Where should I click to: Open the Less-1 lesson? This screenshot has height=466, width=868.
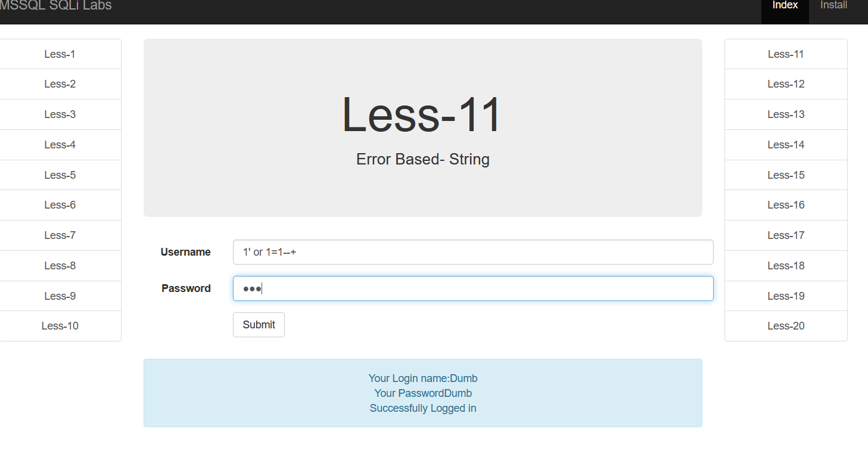click(60, 54)
